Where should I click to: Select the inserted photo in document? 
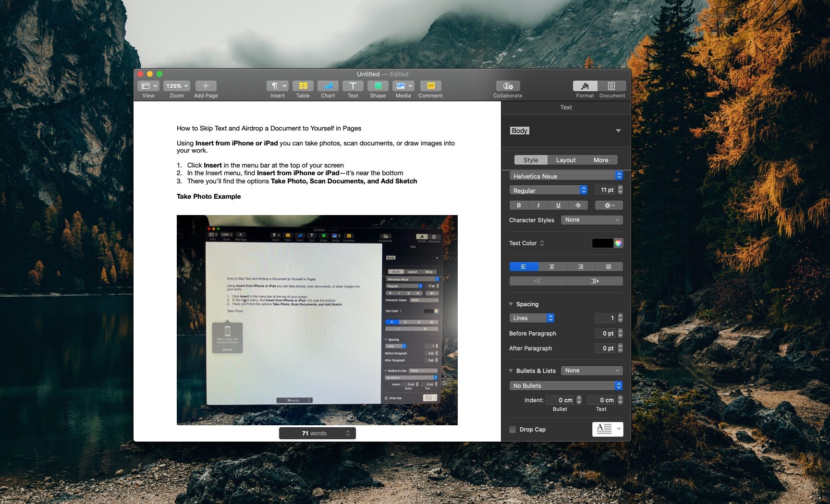pos(317,320)
